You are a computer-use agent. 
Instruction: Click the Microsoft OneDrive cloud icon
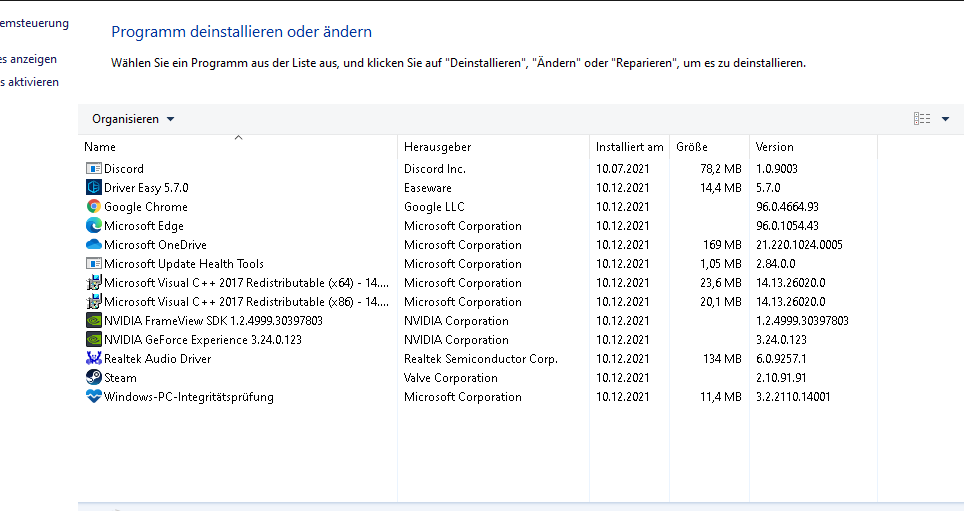94,245
